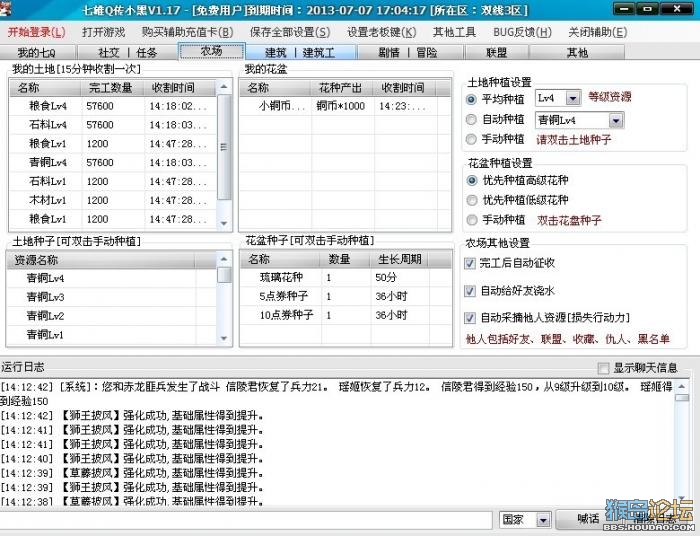Viewport: 700px width, 536px height.
Task: Select the 粮食Lv4 land row
Action: (x=113, y=106)
